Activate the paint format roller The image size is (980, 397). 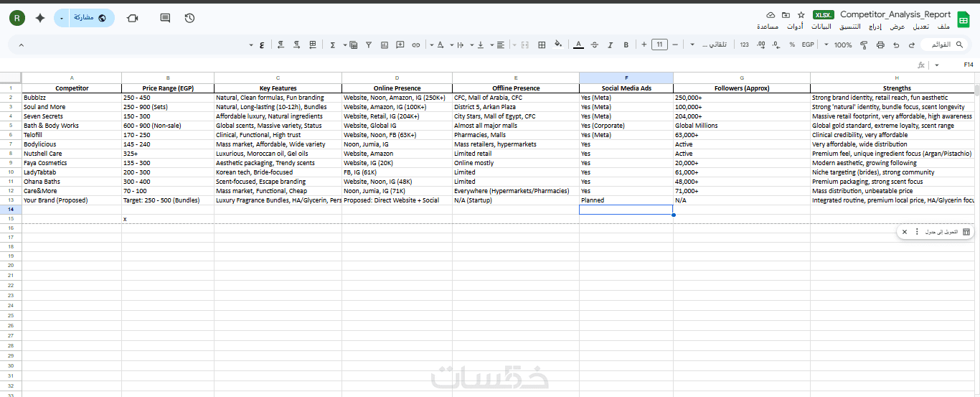point(864,45)
